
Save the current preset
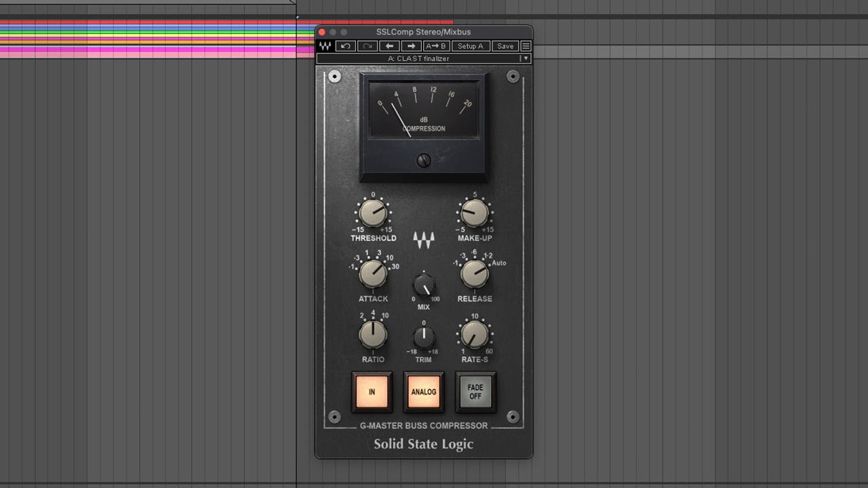point(505,46)
